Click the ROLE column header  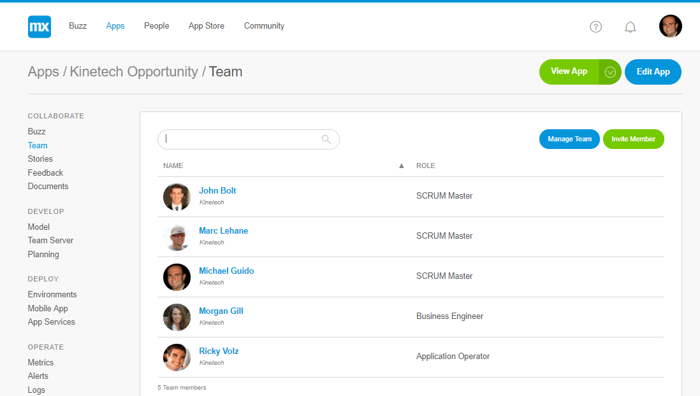(425, 166)
